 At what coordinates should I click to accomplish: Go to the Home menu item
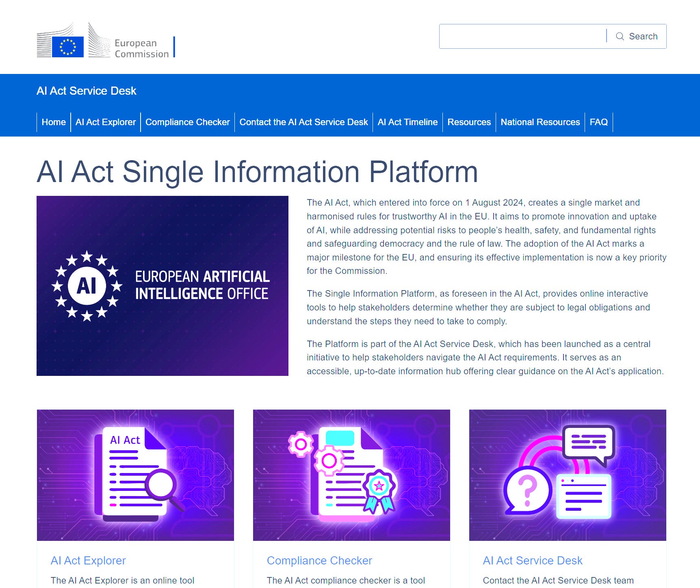(x=54, y=122)
